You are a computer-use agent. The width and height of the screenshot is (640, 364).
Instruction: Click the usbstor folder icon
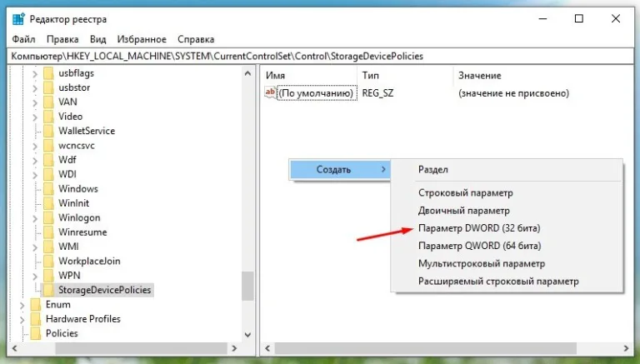click(48, 87)
